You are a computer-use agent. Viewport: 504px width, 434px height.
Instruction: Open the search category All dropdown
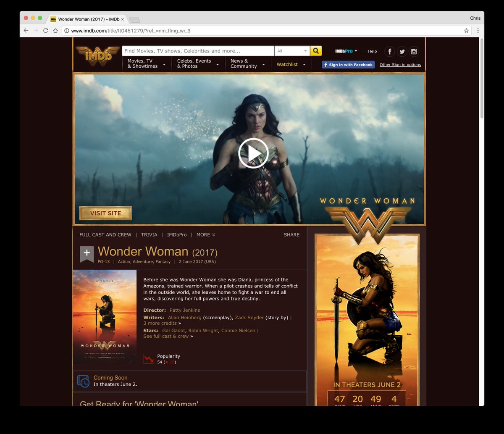point(292,51)
